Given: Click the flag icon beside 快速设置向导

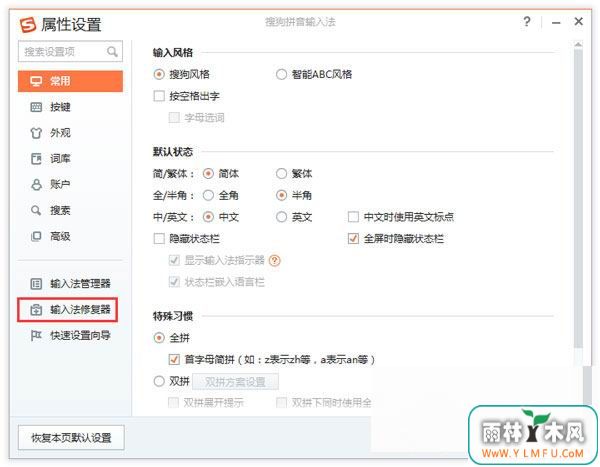Looking at the screenshot, I should 36,336.
